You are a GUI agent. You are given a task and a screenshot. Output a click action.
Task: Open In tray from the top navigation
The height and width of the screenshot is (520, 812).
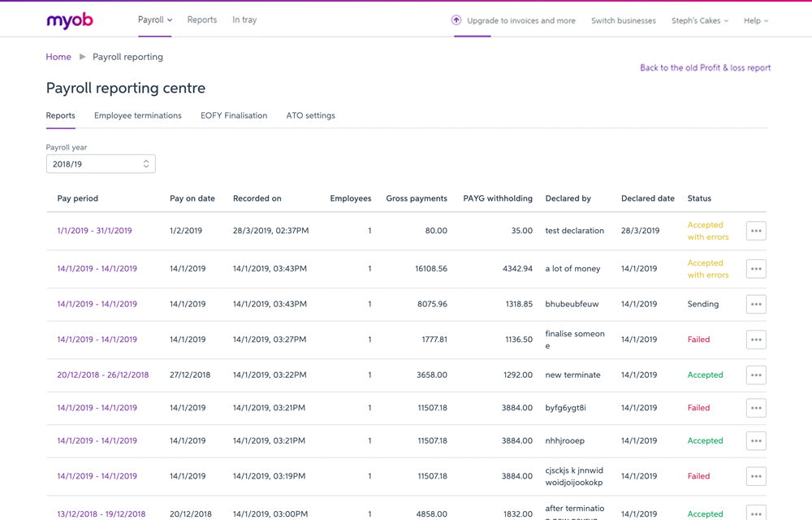tap(244, 19)
